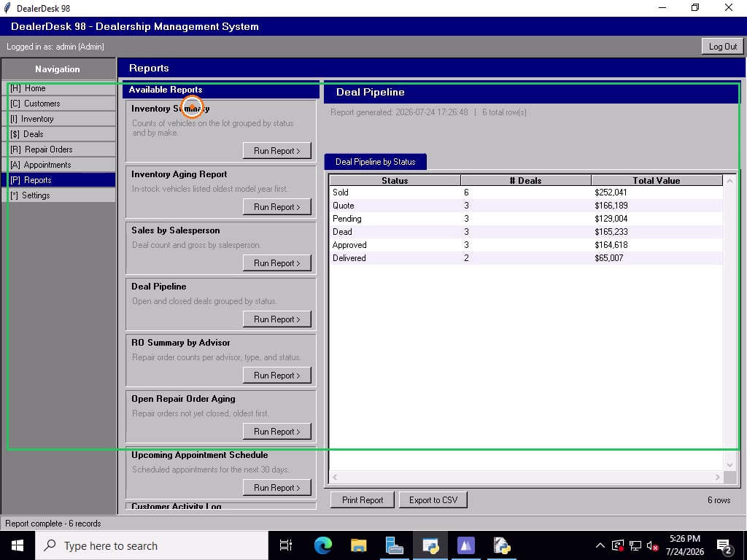Screen dimensions: 747x560
Task: Click the table's scroll up arrow
Action: [729, 181]
